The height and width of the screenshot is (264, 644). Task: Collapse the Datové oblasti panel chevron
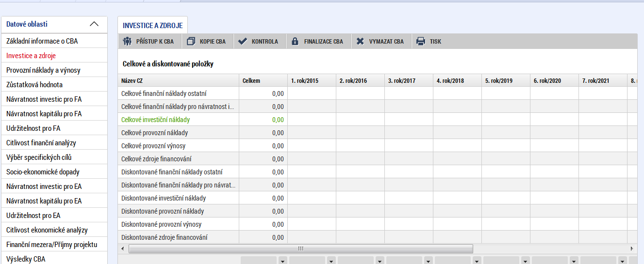[94, 24]
